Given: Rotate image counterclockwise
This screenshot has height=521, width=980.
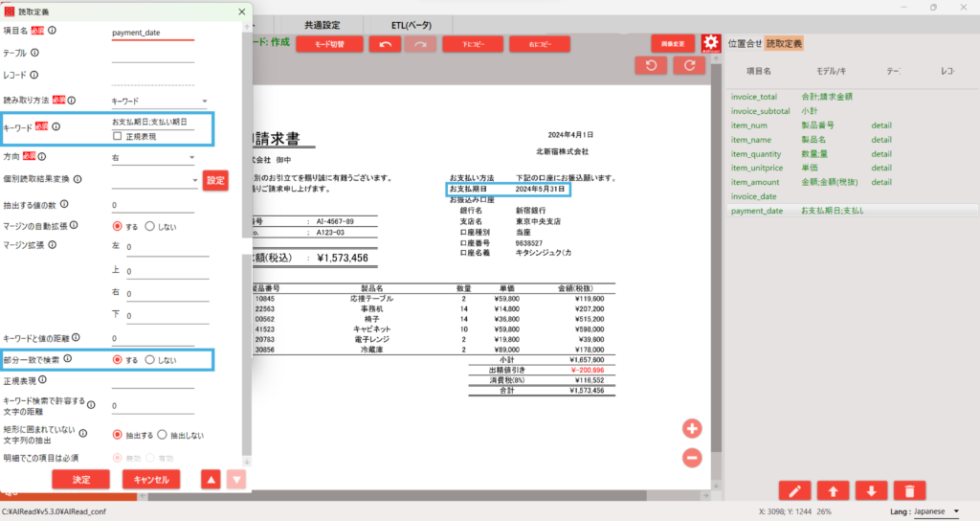Looking at the screenshot, I should click(652, 65).
